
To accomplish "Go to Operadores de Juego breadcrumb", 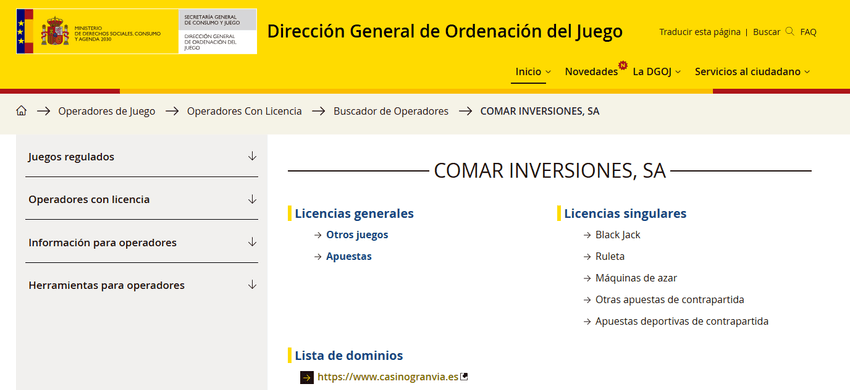I will (x=107, y=111).
